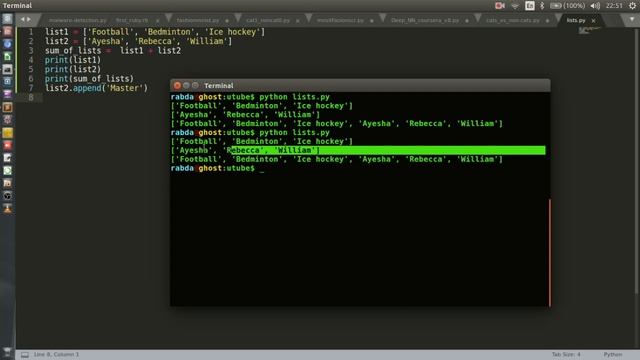Switch to cats_vs_non-cats.py tab
This screenshot has height=360, width=640.
coord(513,20)
